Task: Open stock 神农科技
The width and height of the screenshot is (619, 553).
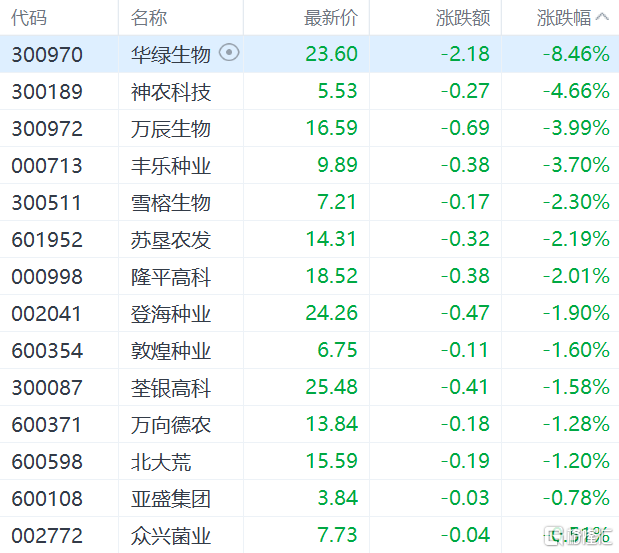Action: pos(171,92)
